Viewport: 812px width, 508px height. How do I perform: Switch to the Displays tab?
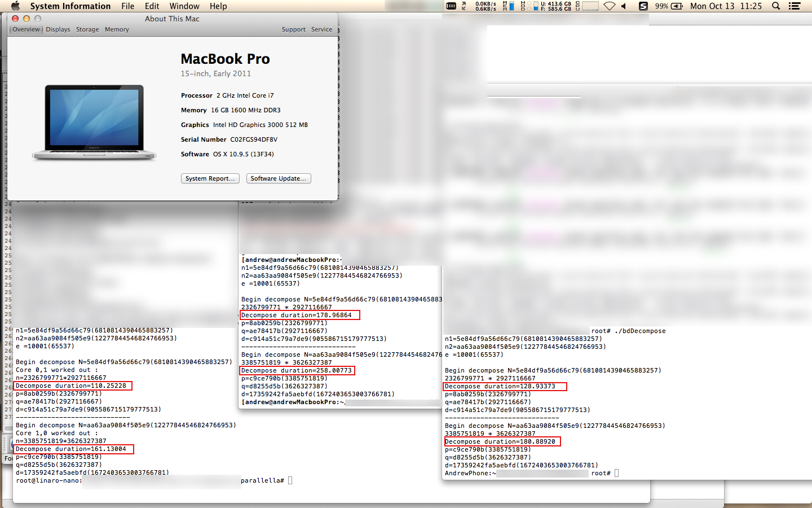click(x=58, y=29)
